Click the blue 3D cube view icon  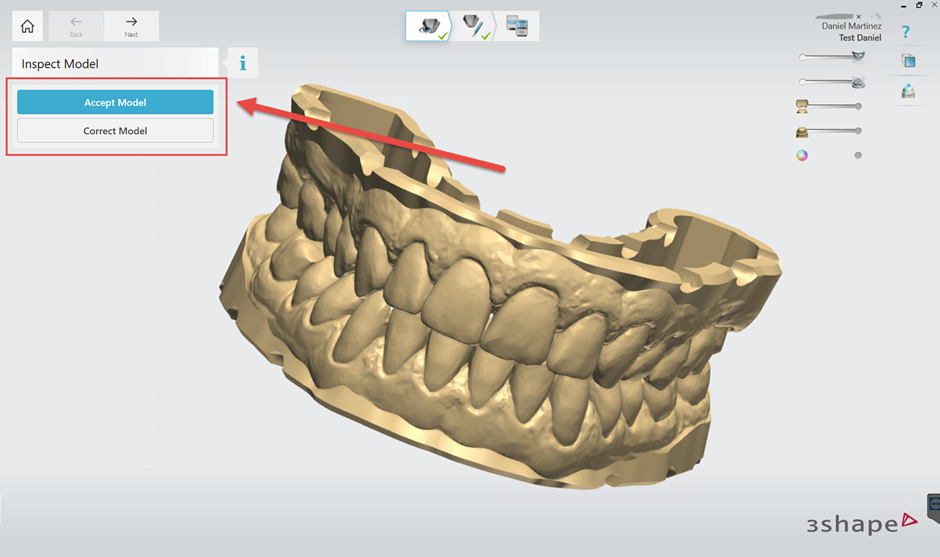coord(908,61)
